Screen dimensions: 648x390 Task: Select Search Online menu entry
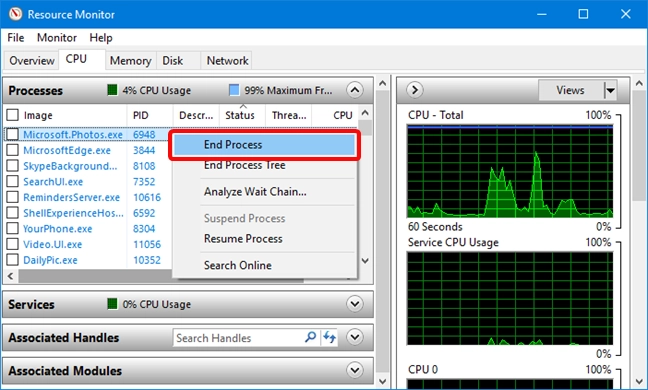pos(264,265)
